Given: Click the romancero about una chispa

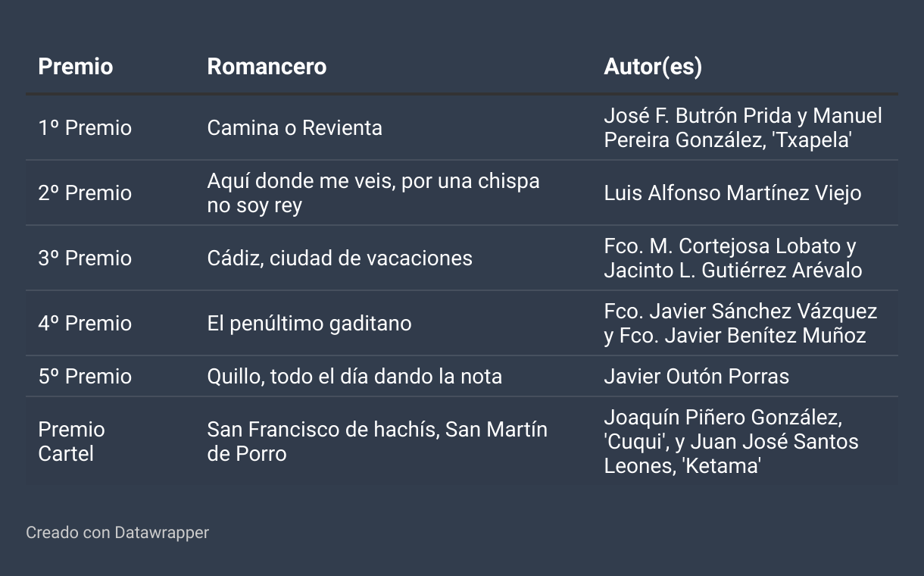Looking at the screenshot, I should point(373,193).
